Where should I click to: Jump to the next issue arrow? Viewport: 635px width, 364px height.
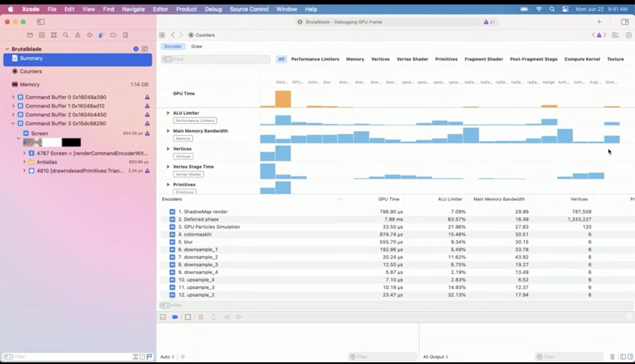tap(605, 35)
